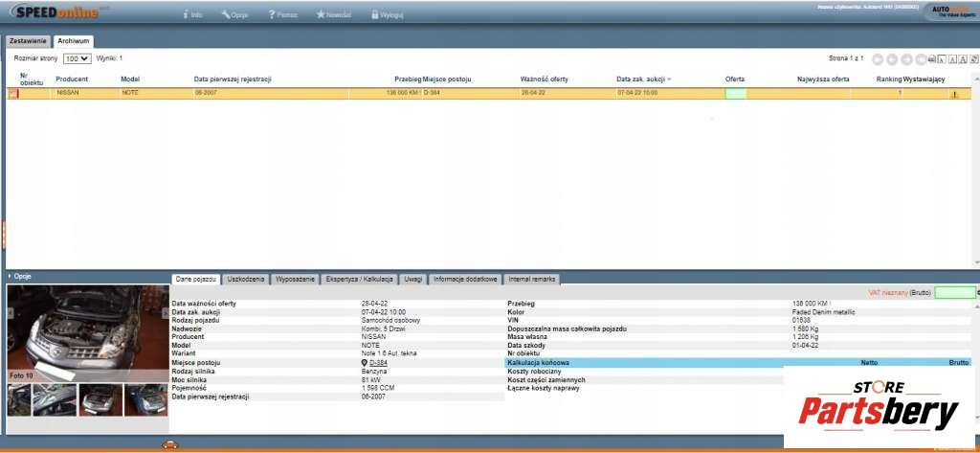
Task: Switch to the Wyposażenie tab
Action: (297, 279)
